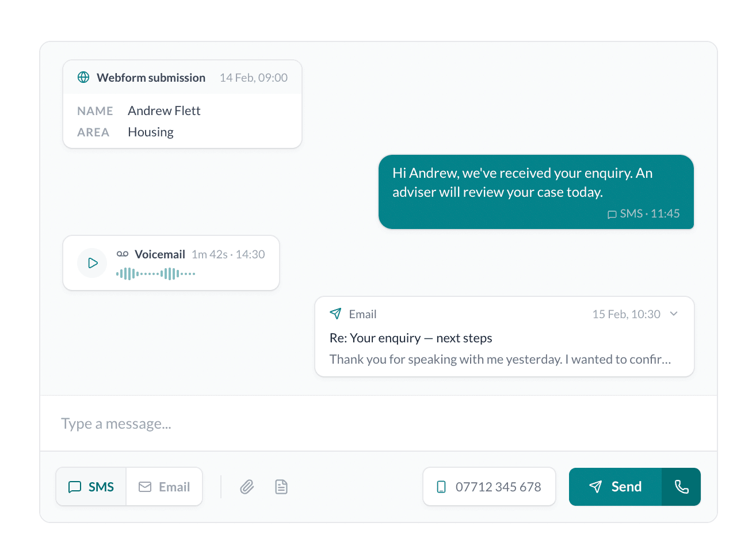The height and width of the screenshot is (557, 756).
Task: Click the globe icon on Webform submission
Action: point(83,77)
